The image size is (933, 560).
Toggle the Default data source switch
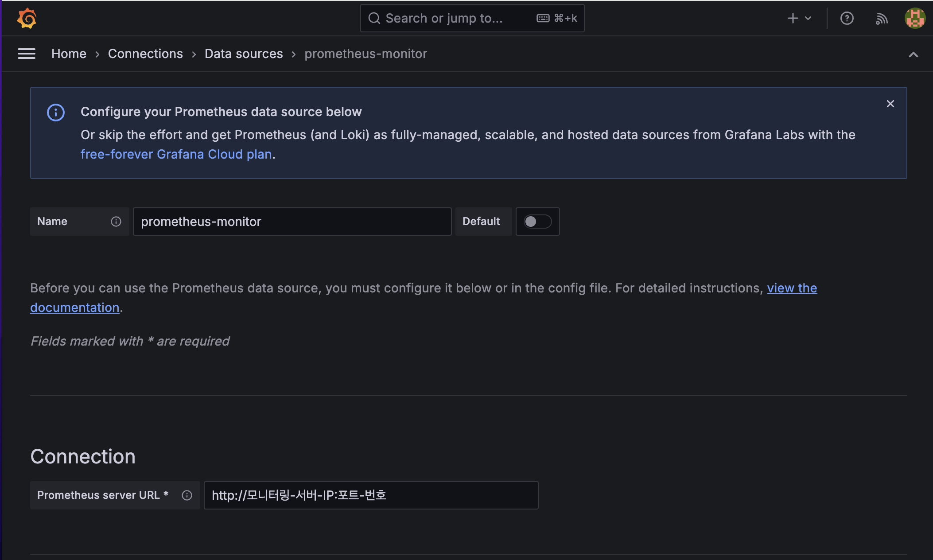click(x=537, y=222)
